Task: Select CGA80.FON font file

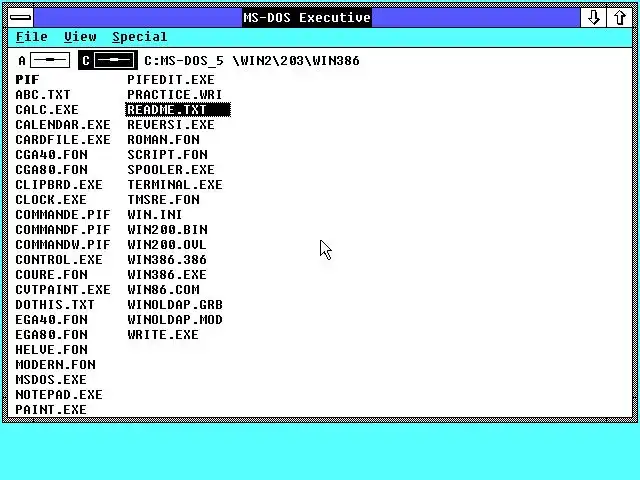Action: pos(51,170)
